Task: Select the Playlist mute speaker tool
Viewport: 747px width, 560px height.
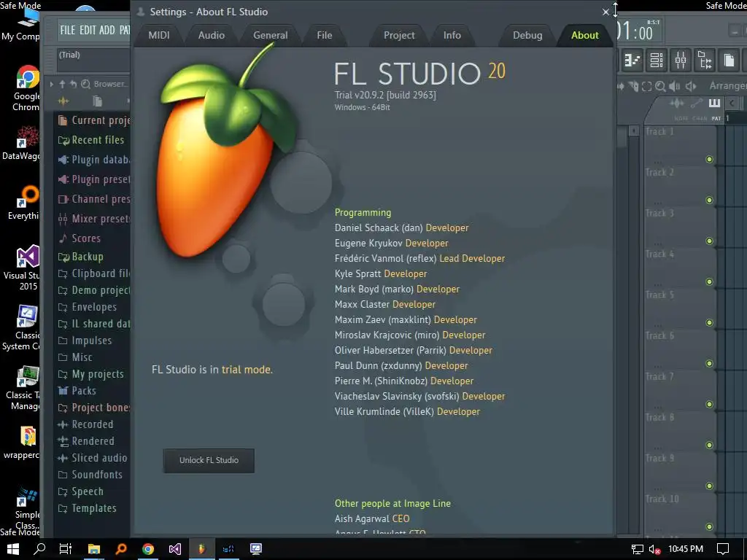Action: (x=675, y=86)
